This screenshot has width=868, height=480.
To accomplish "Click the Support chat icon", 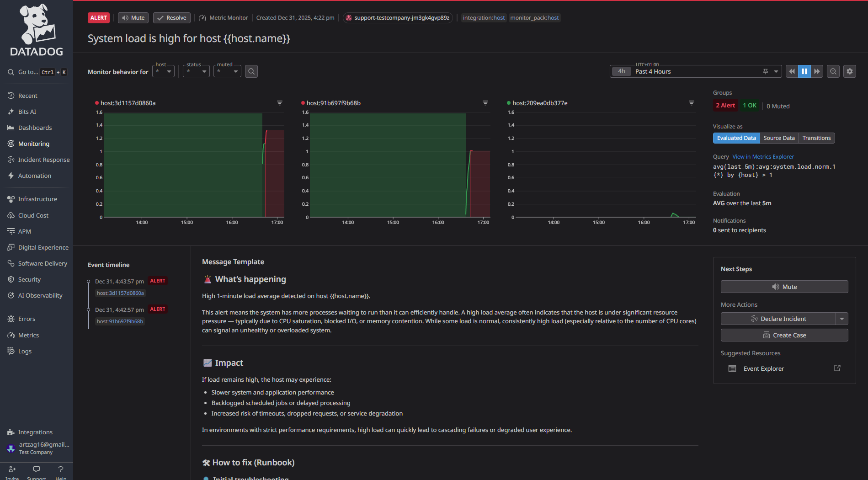I will (x=37, y=469).
